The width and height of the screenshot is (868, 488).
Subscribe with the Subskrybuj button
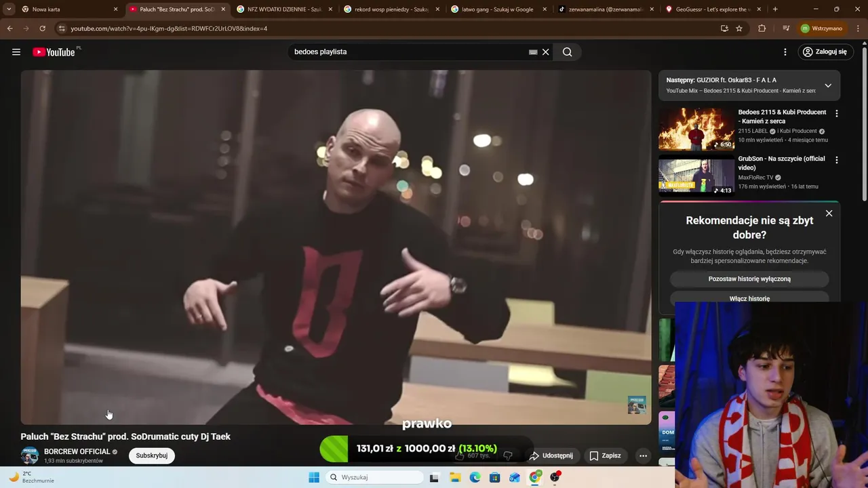tap(152, 455)
